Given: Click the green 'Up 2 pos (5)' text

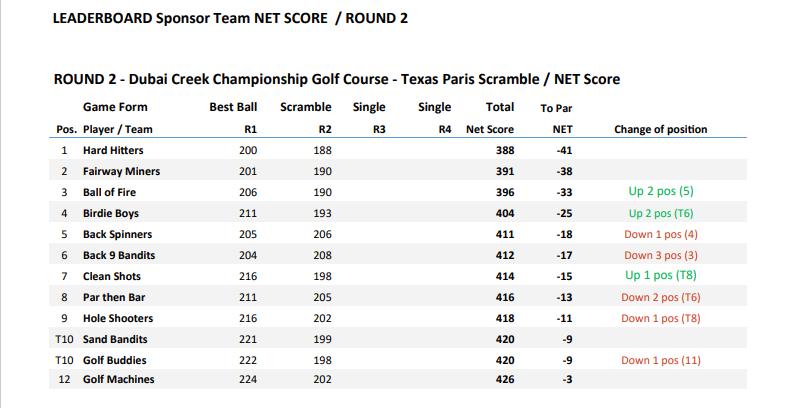Looking at the screenshot, I should (x=660, y=192).
